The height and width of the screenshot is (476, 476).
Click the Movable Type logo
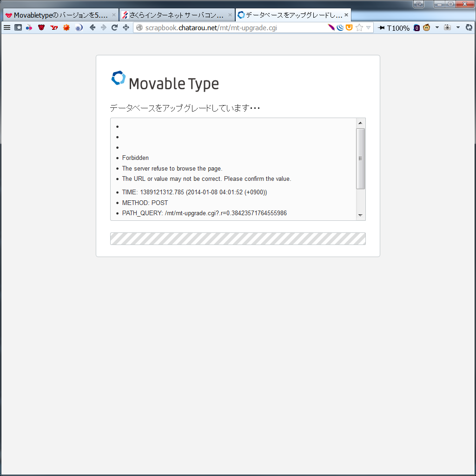click(x=165, y=81)
